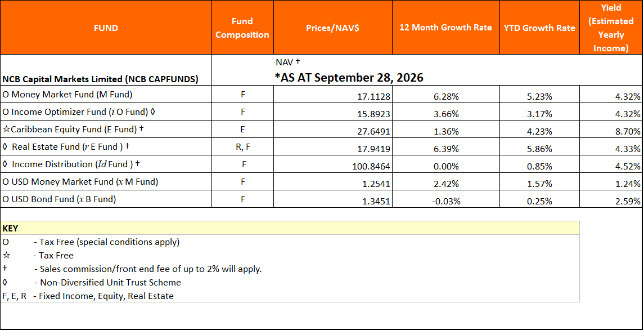The width and height of the screenshot is (644, 330).
Task: Click the USD Bond Fund yield 2.59%
Action: [x=628, y=201]
